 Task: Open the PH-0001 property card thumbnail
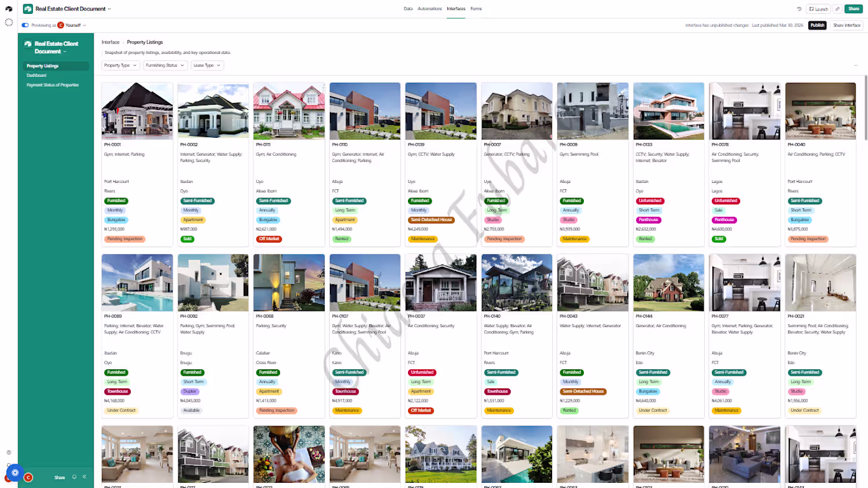[x=137, y=111]
